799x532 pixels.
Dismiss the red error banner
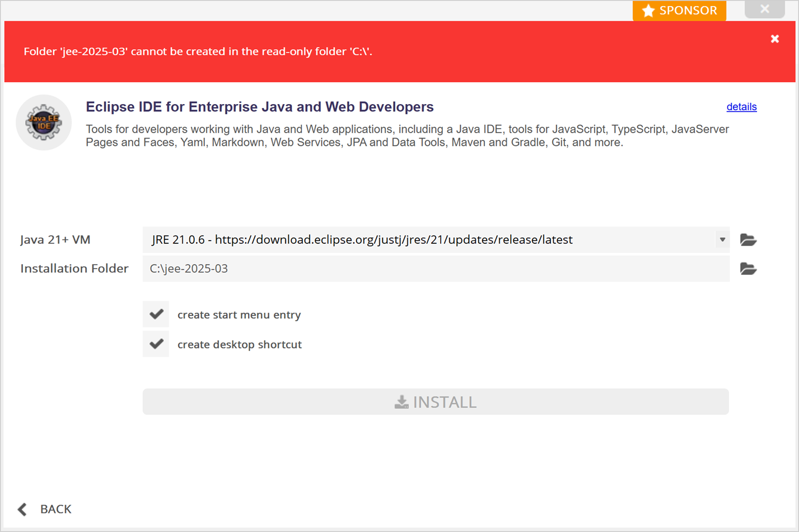[775, 39]
